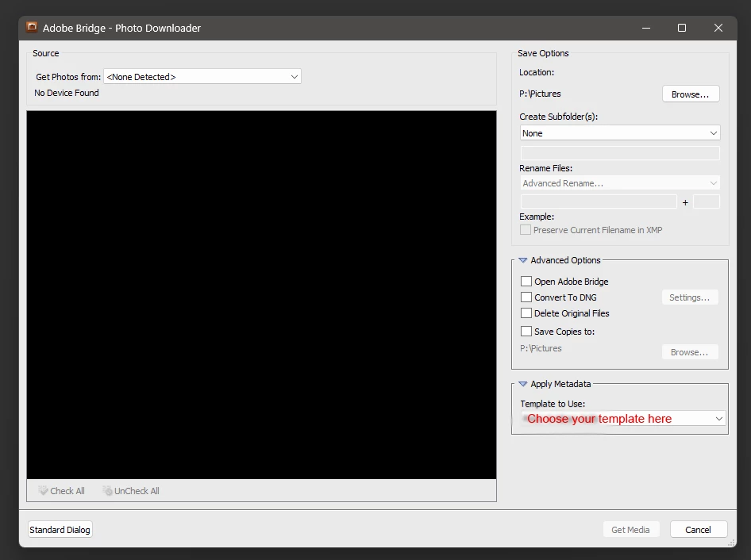
Task: Click Browse for Save Copies location
Action: pyautogui.click(x=690, y=352)
